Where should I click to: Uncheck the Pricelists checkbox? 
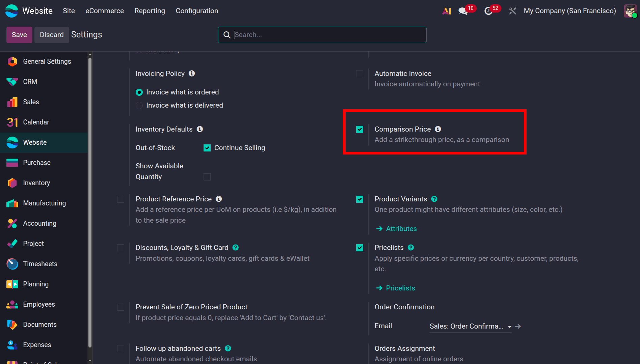point(360,248)
